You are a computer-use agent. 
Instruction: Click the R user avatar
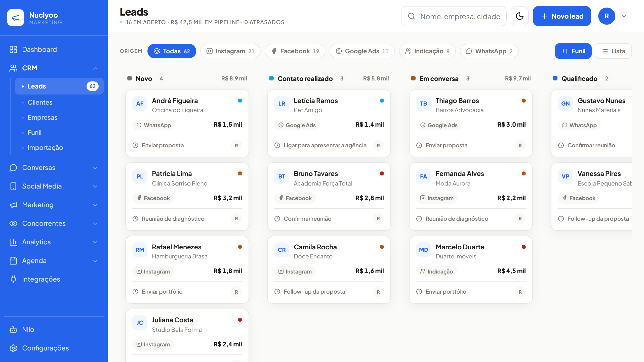(x=607, y=16)
